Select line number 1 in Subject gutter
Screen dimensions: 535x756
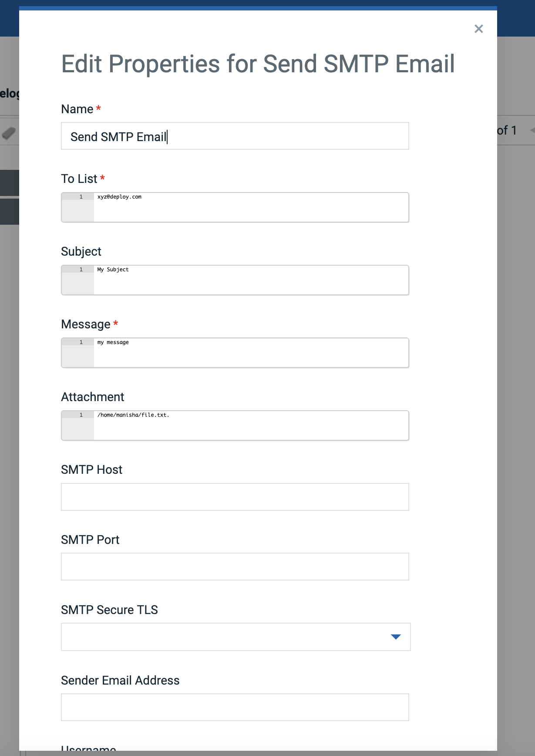point(81,270)
